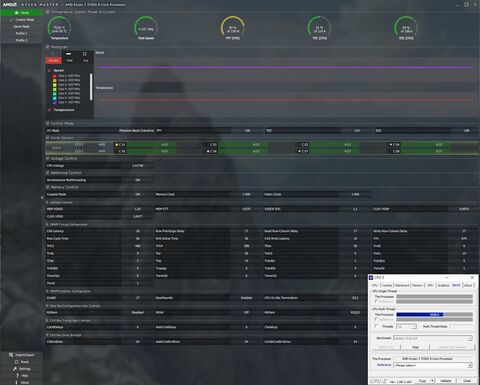
Task: Open Settings via the wrench icon
Action: [x=15, y=369]
